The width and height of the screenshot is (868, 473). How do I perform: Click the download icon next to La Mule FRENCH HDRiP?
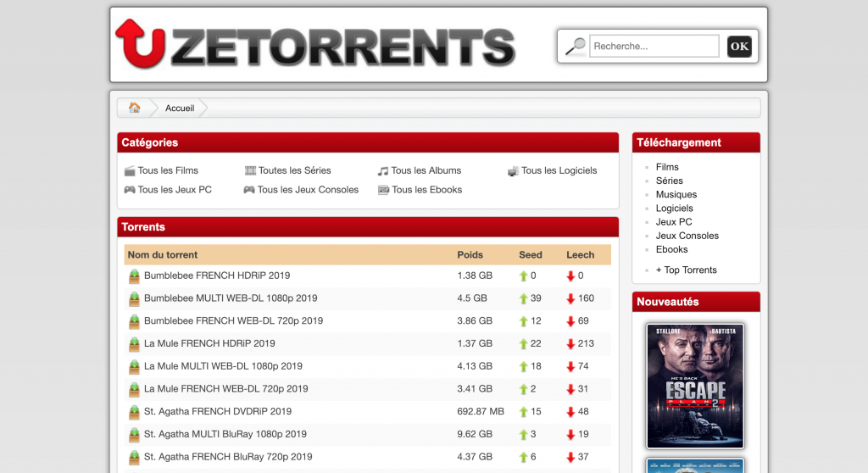click(134, 344)
